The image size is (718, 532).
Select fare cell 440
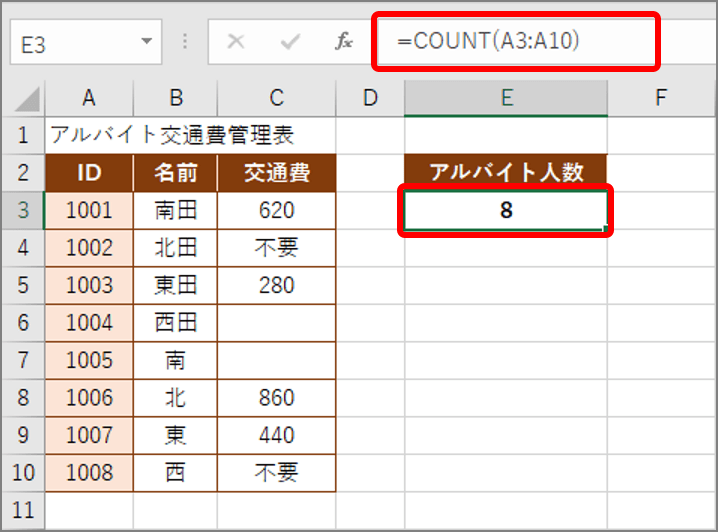pos(277,435)
